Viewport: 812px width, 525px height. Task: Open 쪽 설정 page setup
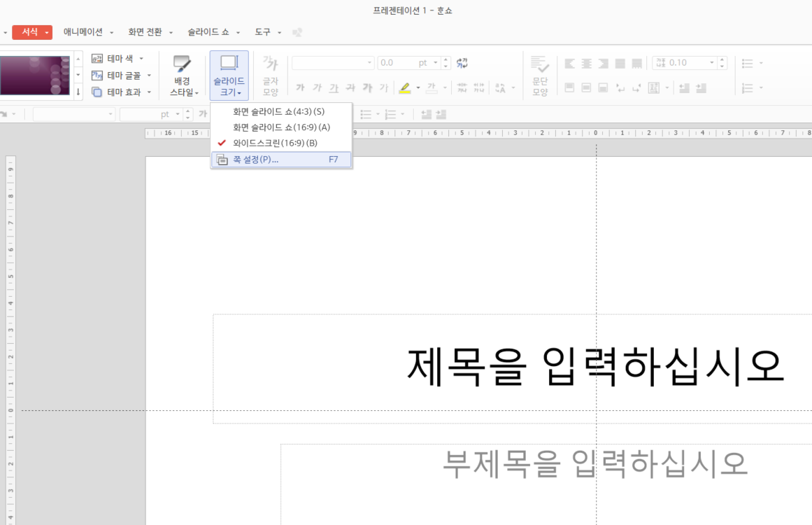(281, 160)
